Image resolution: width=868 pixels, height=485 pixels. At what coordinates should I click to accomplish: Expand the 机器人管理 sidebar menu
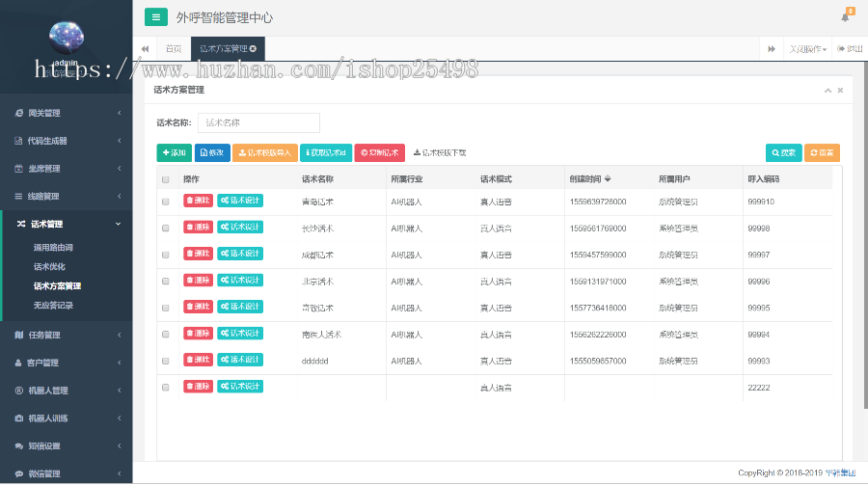pos(66,391)
